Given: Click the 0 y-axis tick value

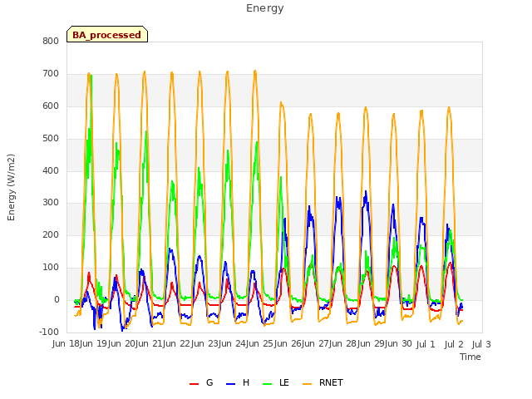Looking at the screenshot, I should click(x=57, y=300).
